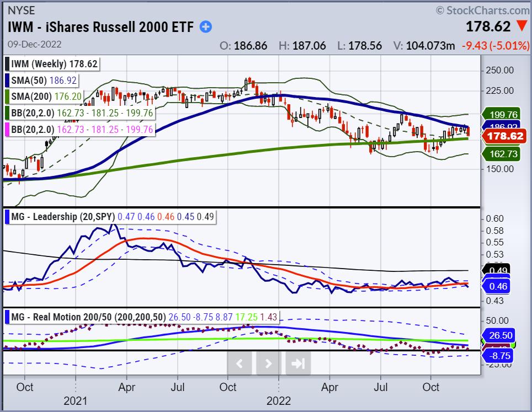
Task: Click the previous arrow navigation button
Action: [x=239, y=363]
